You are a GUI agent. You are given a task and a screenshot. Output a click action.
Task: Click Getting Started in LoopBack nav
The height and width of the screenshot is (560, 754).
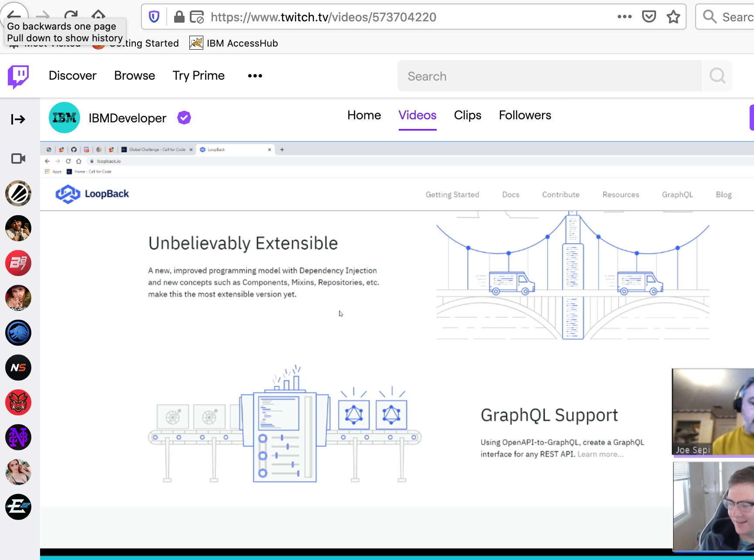click(x=452, y=195)
